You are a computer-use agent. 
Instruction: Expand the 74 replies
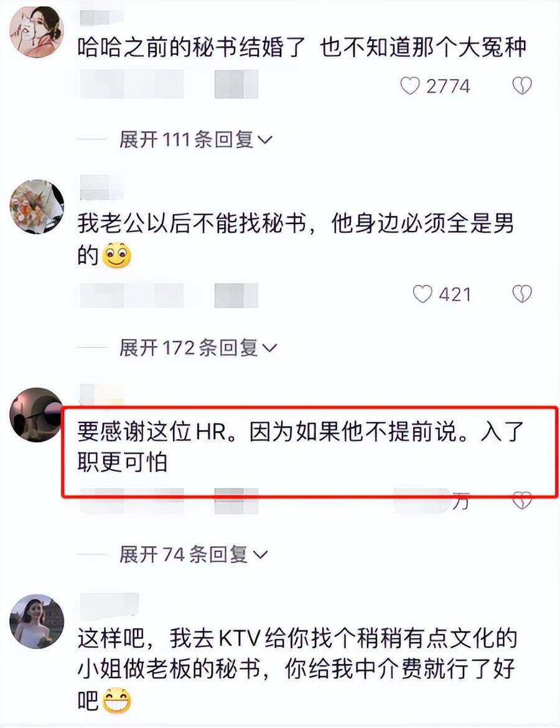coord(193,554)
